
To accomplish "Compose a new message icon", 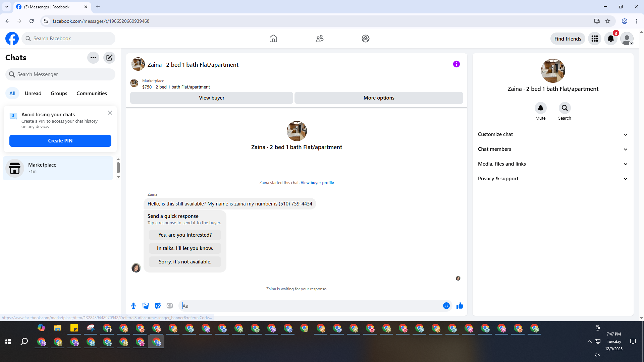I will pyautogui.click(x=109, y=58).
